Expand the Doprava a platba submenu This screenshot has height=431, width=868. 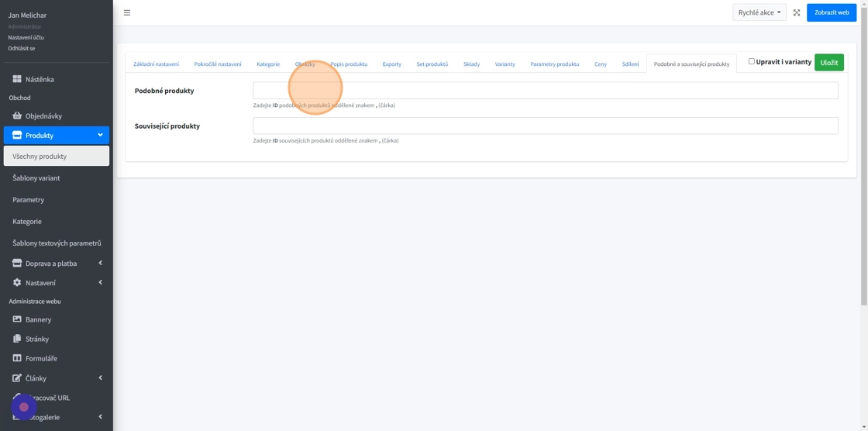coord(100,264)
